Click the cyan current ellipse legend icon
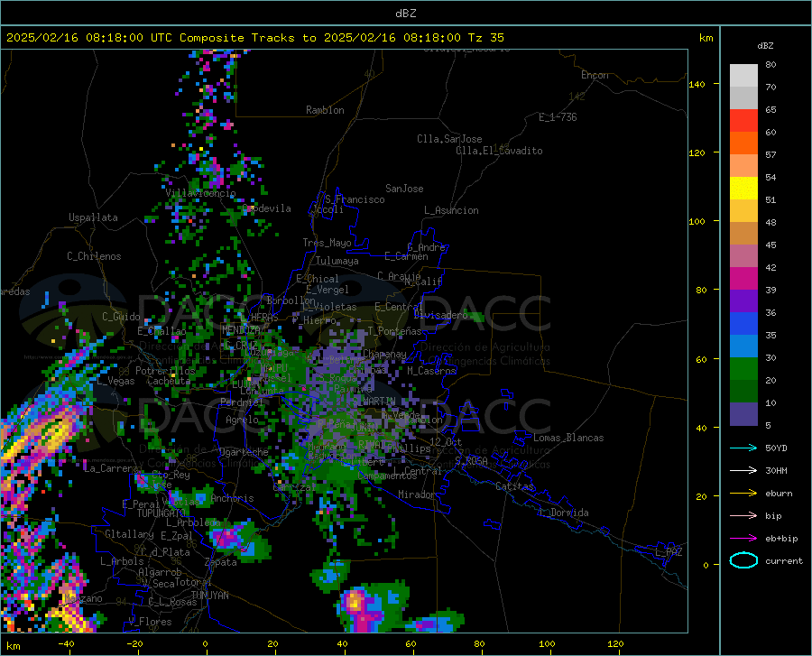This screenshot has height=656, width=812. coord(743,560)
